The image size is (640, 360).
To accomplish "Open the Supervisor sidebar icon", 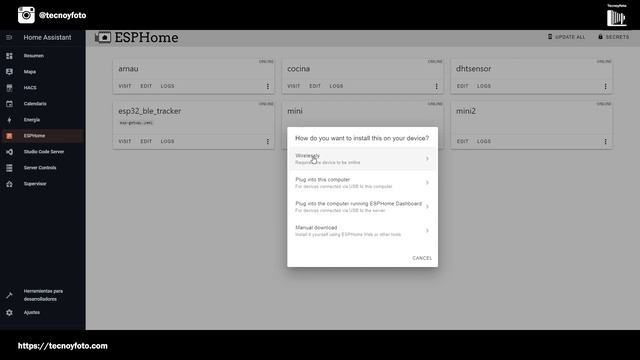I will [x=9, y=184].
